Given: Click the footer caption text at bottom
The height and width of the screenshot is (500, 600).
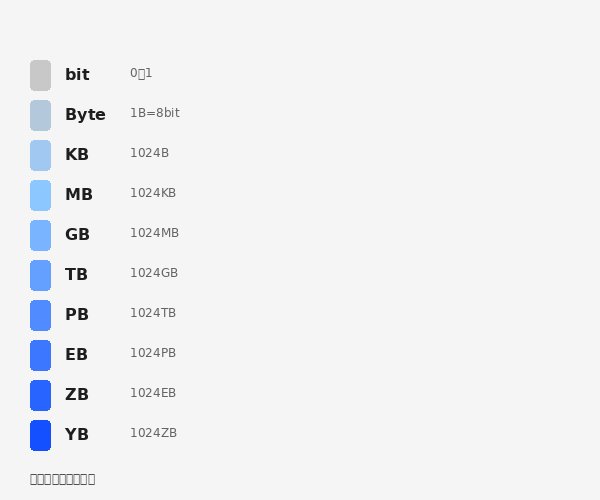Looking at the screenshot, I should pos(62,479).
